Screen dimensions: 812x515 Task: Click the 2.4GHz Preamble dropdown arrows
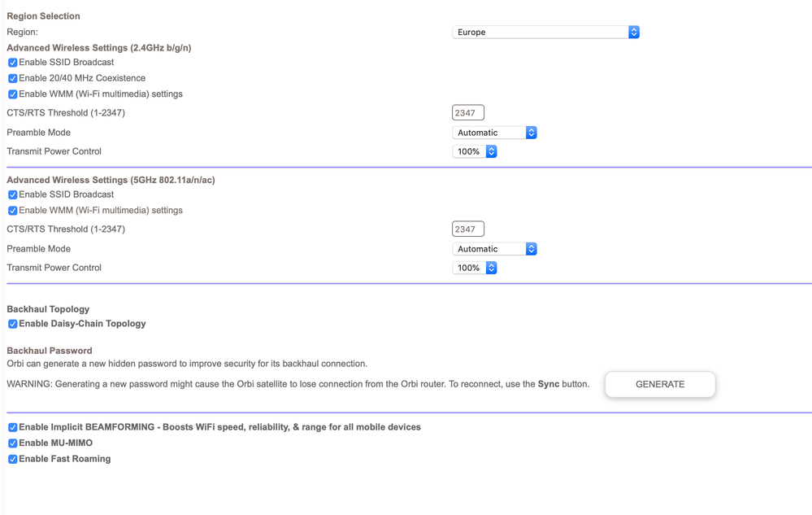(531, 132)
